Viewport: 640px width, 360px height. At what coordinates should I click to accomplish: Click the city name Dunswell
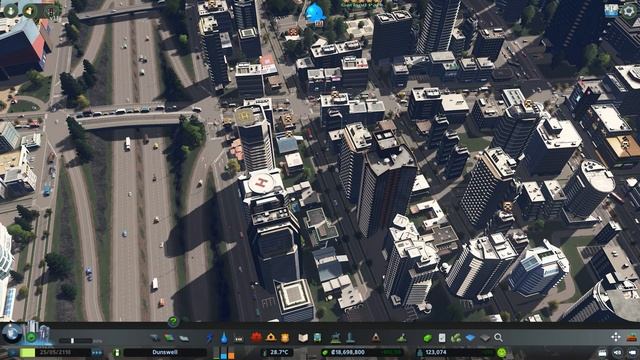(165, 352)
